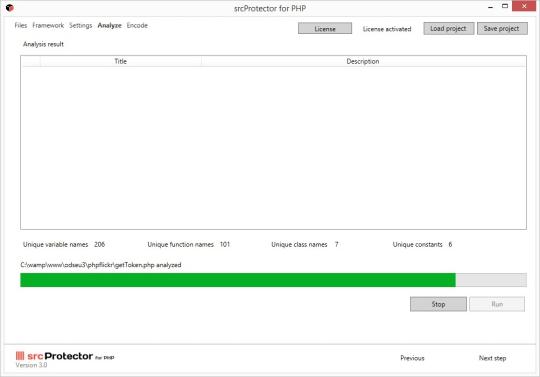This screenshot has width=540, height=377.
Task: Click Unique class names count 7
Action: 336,244
